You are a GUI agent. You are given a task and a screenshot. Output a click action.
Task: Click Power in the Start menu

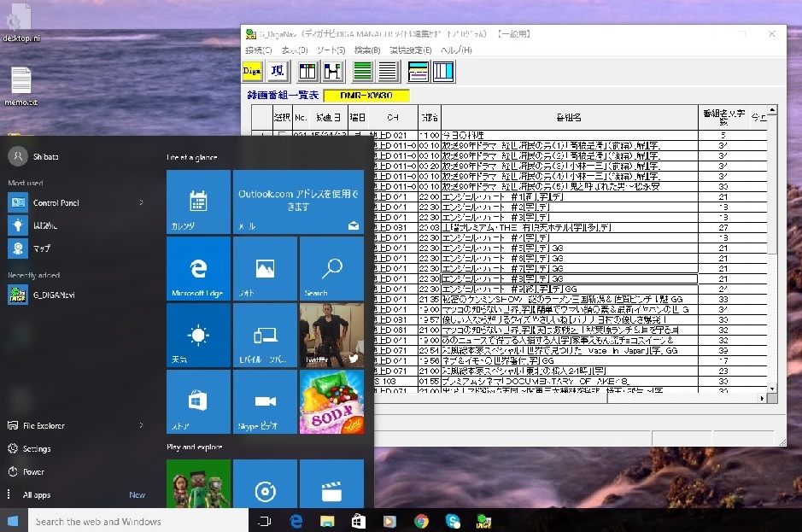(33, 471)
